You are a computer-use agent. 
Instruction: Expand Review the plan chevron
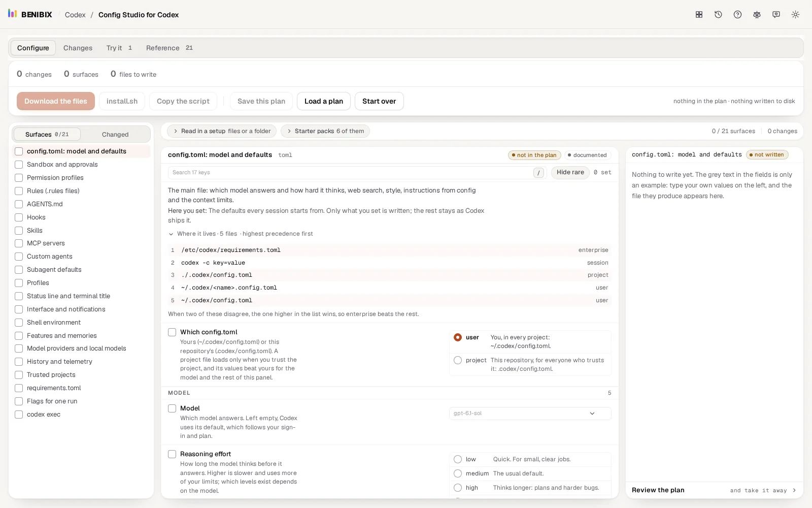(x=794, y=490)
